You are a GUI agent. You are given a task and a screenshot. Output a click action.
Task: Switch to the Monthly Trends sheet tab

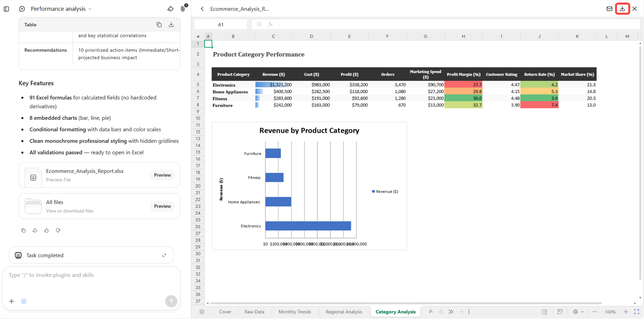tap(295, 312)
